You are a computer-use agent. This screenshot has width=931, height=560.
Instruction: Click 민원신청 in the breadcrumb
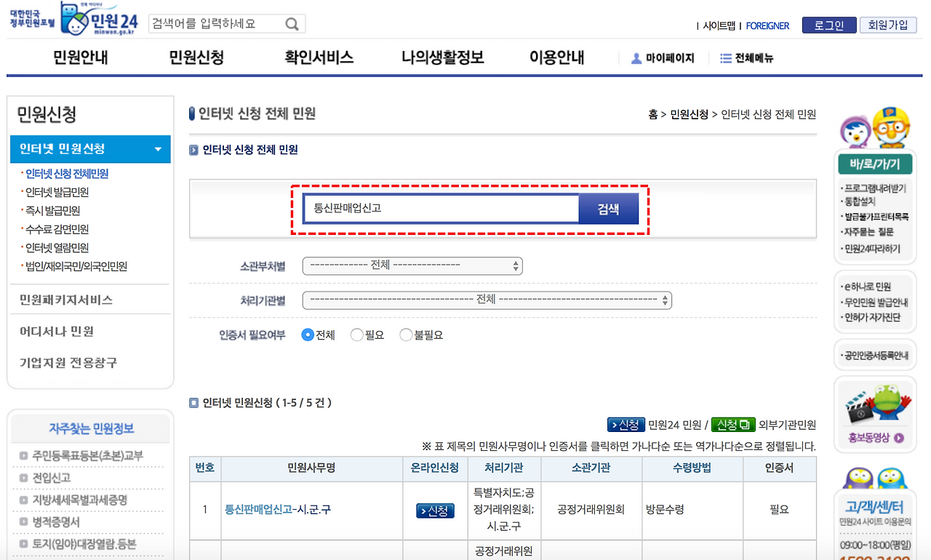[x=689, y=114]
